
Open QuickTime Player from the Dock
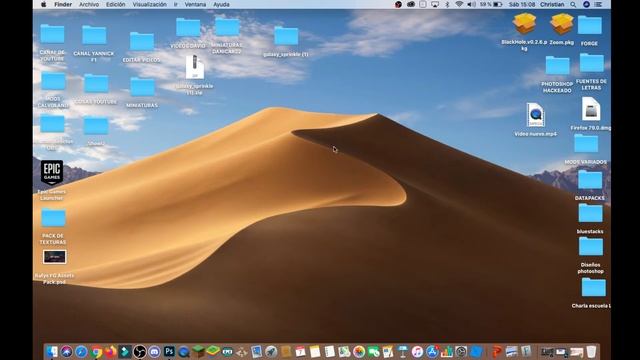(184, 351)
